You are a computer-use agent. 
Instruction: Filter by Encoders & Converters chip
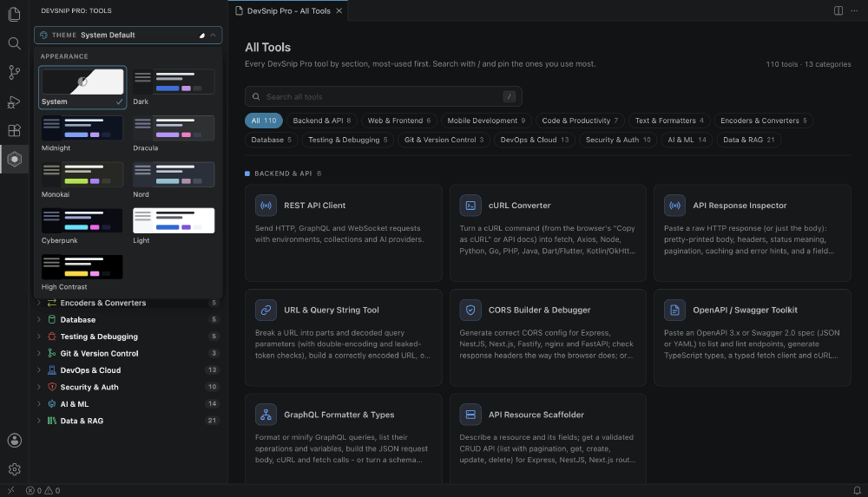pos(763,121)
